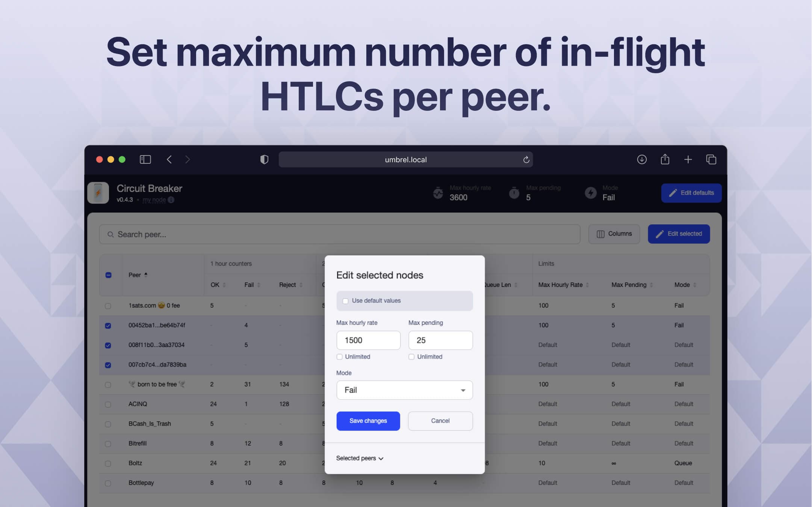Screen dimensions: 812x507
Task: Click the Max hourly rate stat icon
Action: [437, 193]
